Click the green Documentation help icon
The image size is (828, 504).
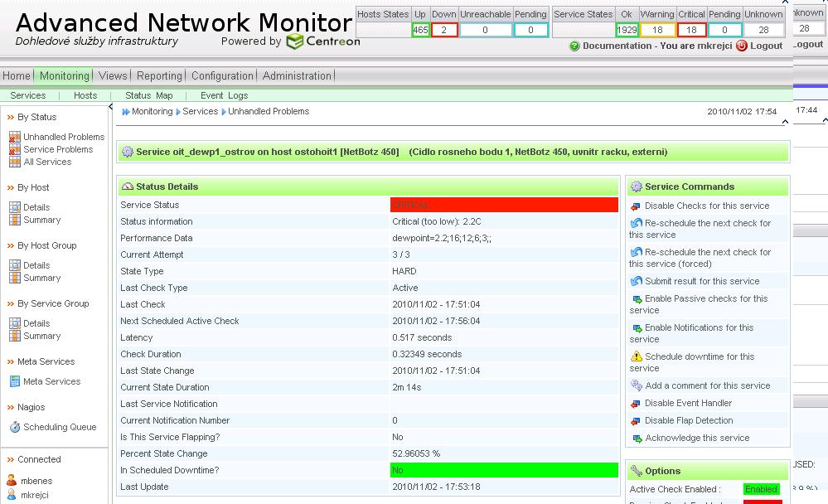point(574,46)
